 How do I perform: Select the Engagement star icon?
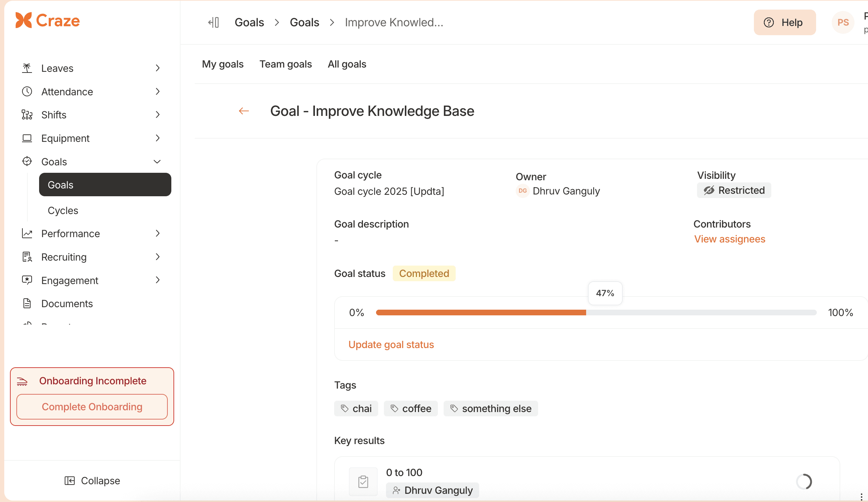click(27, 280)
